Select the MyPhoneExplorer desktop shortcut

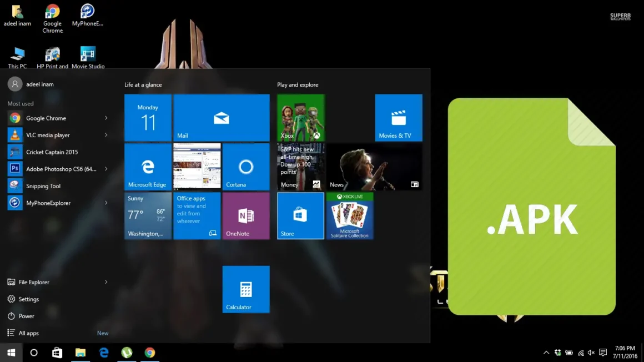88,16
